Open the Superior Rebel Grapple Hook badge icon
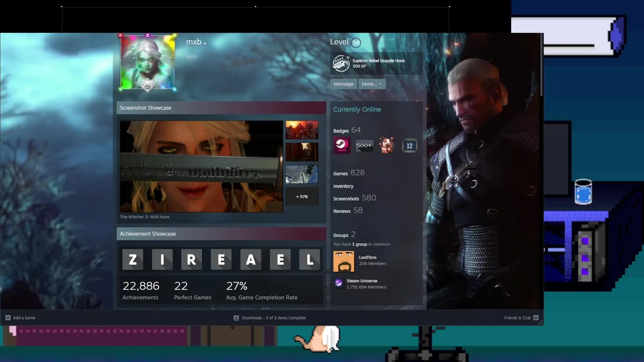644x362 pixels. [x=341, y=63]
